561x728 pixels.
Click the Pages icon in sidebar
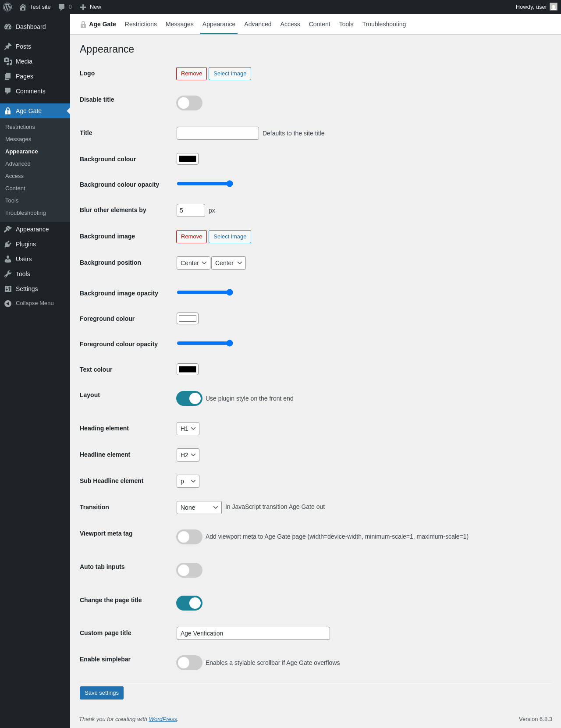8,76
